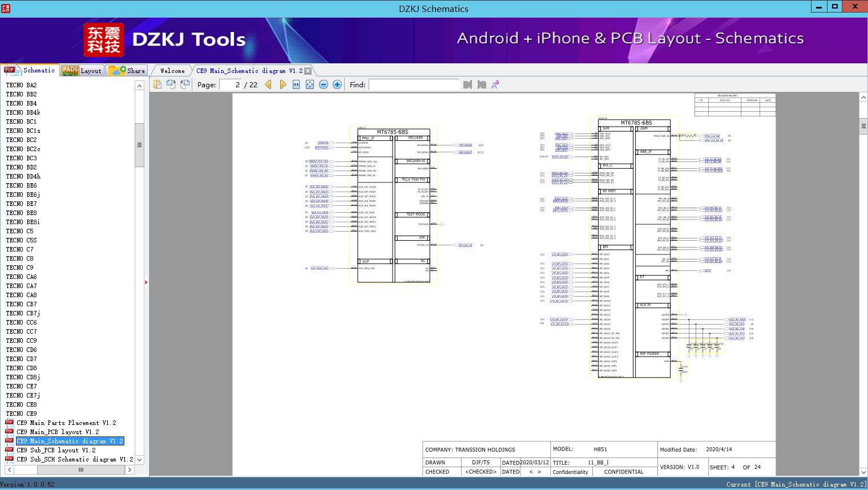Go to the previous page arrow

(268, 84)
